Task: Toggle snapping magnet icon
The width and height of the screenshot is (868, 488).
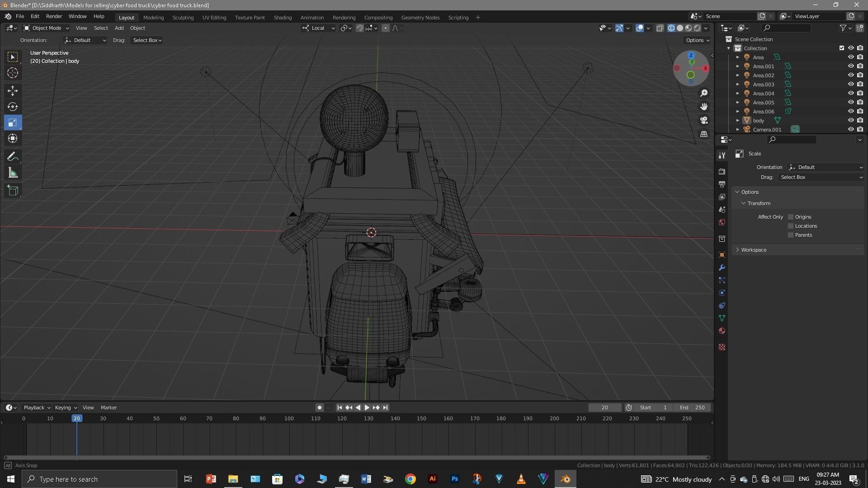Action: [360, 28]
